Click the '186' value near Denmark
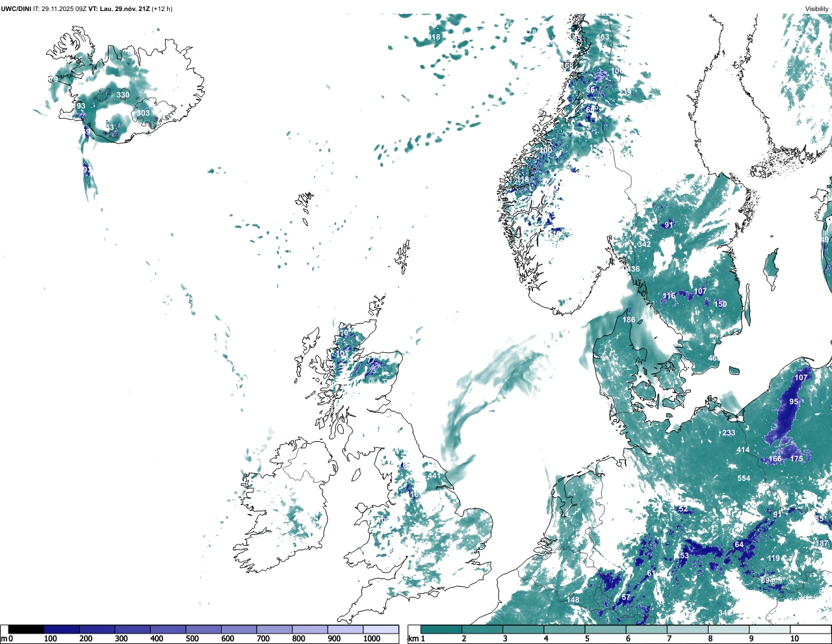 point(629,320)
